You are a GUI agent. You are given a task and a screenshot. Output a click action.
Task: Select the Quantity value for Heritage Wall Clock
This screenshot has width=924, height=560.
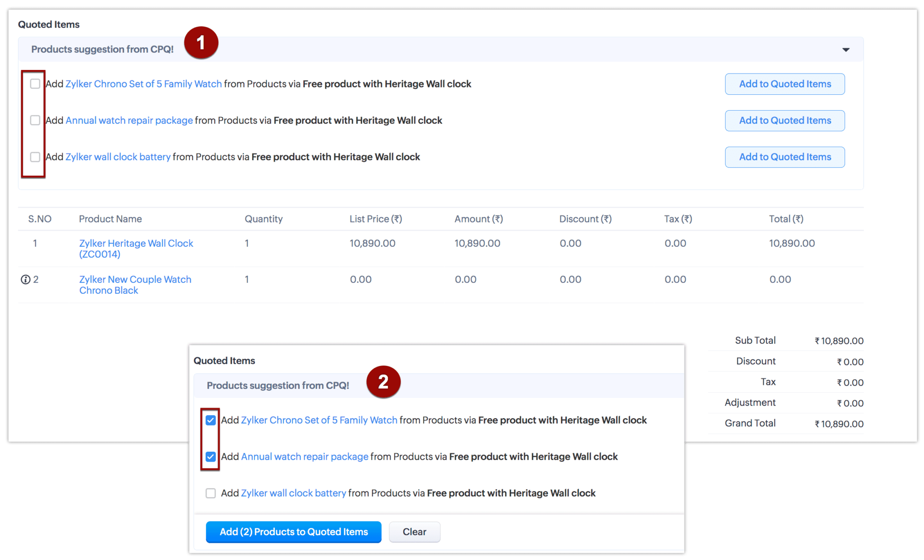[247, 243]
